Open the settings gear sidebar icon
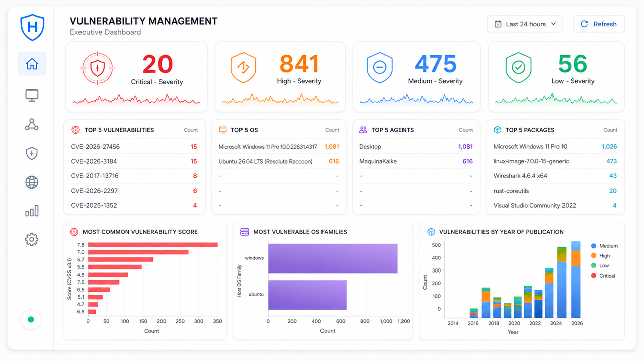This screenshot has height=362, width=644. 32,240
